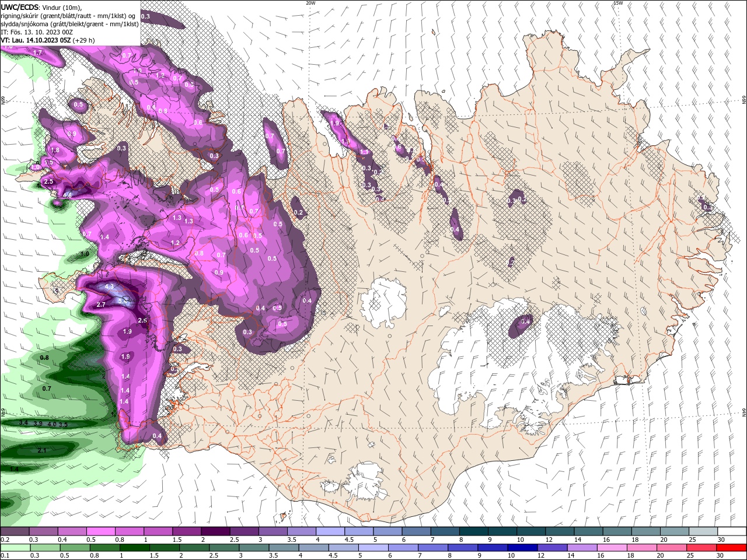Click the bright red swatch ending the lower legend
Viewport: 747px width, 560px height.
731,548
